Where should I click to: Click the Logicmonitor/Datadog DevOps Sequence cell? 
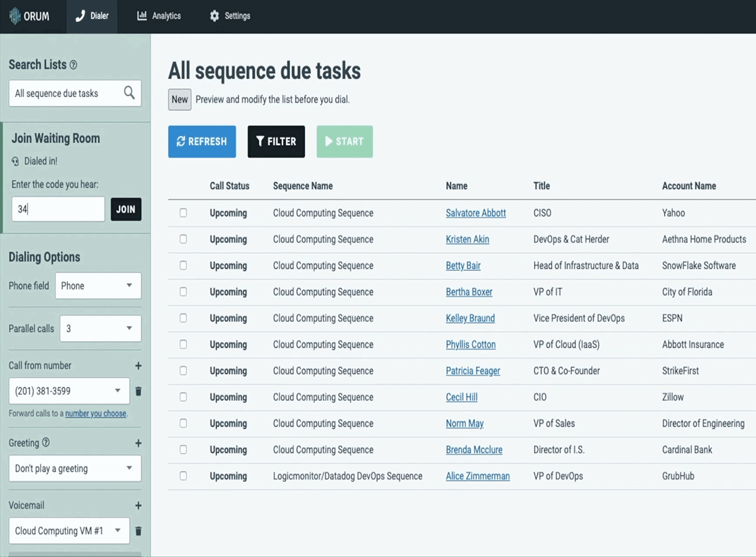348,476
